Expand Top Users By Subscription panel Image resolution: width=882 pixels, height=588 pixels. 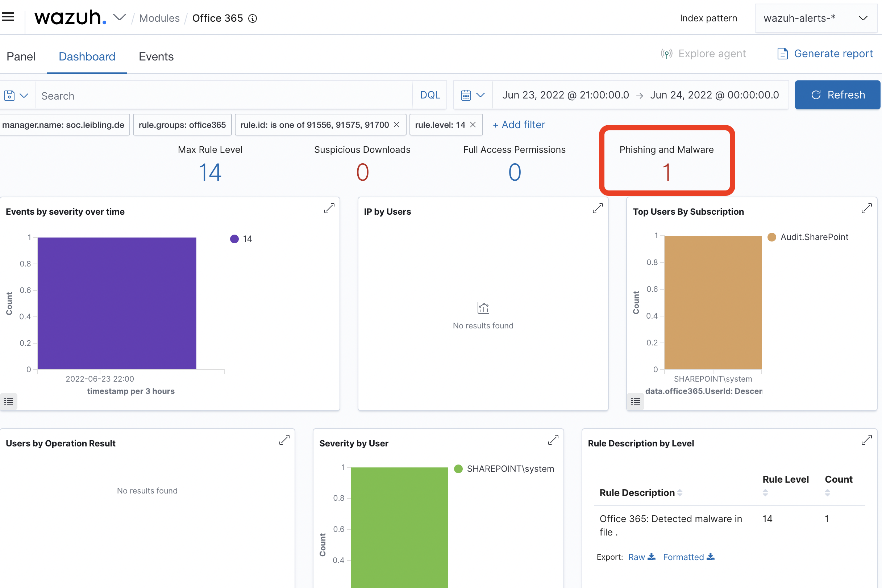867,208
